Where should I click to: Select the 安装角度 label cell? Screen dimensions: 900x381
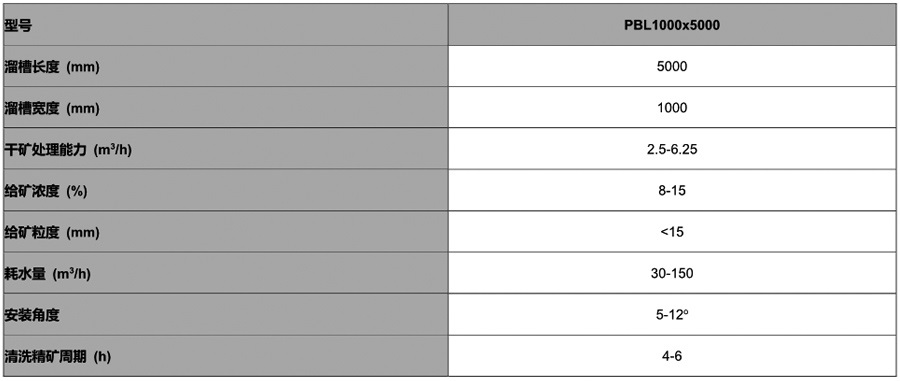coord(225,314)
